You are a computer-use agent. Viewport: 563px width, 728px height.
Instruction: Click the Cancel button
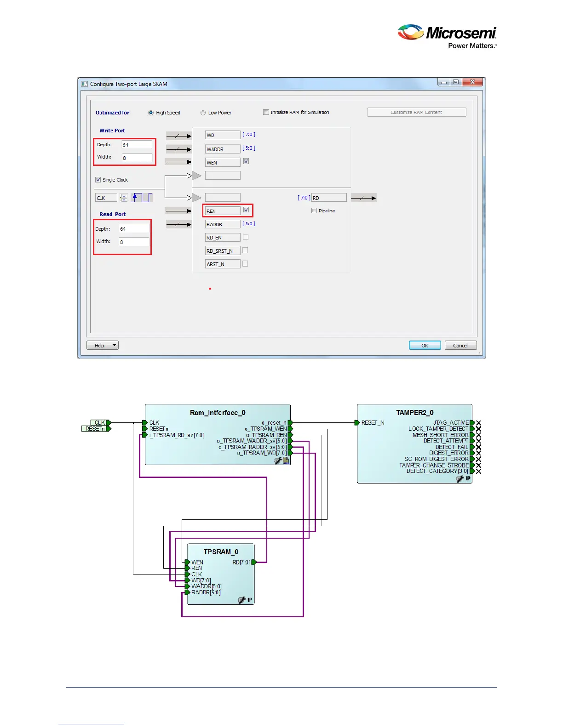tap(460, 345)
